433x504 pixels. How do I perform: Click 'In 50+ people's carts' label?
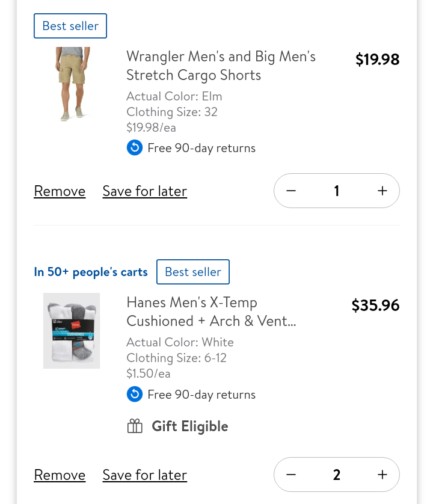(x=91, y=272)
